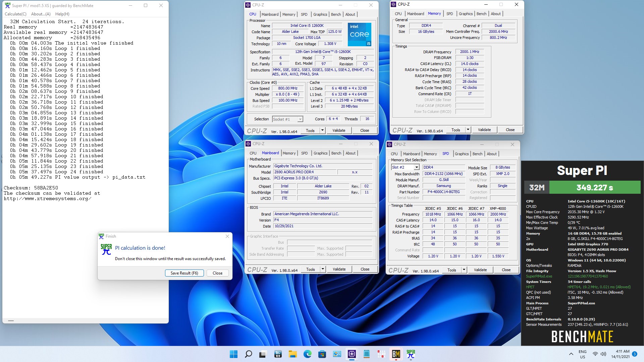Open the Windows Start menu icon
Screen dimensions: 644x362
tap(234, 354)
